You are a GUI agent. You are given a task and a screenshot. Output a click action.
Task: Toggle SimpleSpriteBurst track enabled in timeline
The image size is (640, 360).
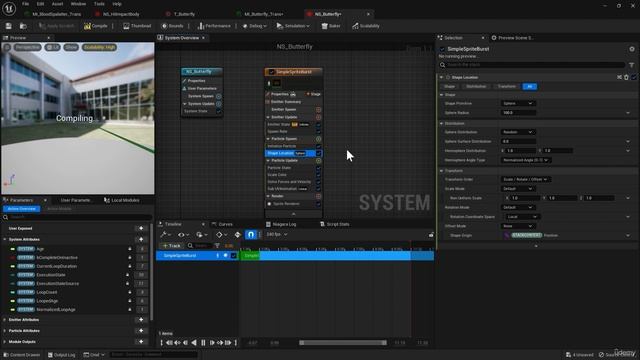233,256
